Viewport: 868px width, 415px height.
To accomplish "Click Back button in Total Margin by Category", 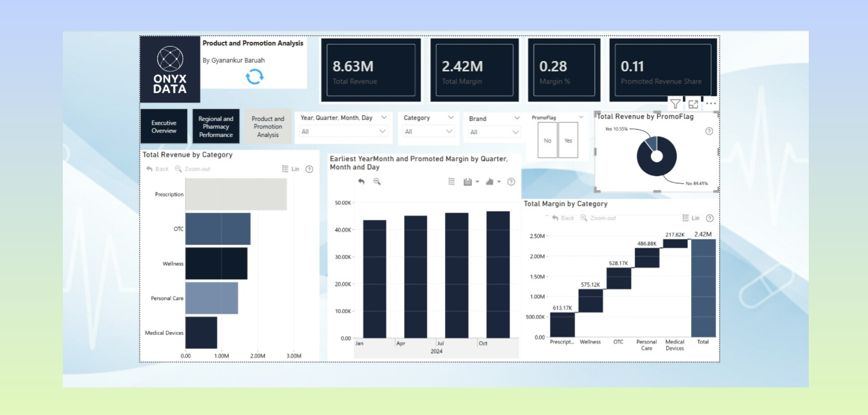I will [x=563, y=218].
